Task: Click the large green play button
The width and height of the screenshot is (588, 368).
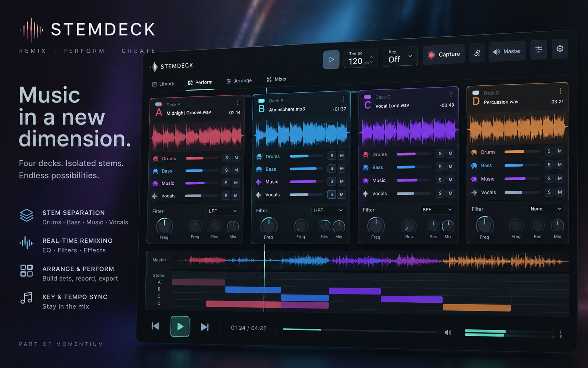Action: tap(180, 326)
